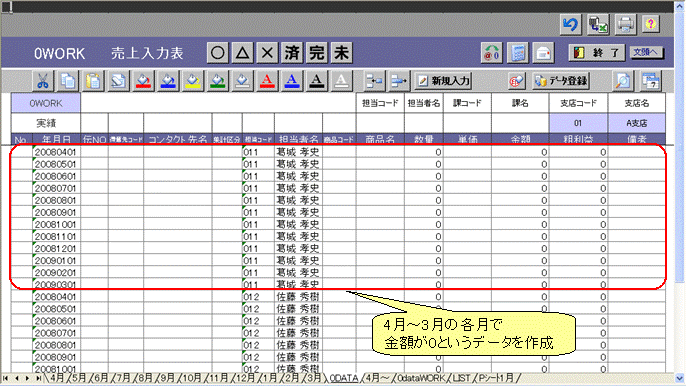The width and height of the screenshot is (686, 386).
Task: Insert the 完 mark
Action: [x=317, y=53]
